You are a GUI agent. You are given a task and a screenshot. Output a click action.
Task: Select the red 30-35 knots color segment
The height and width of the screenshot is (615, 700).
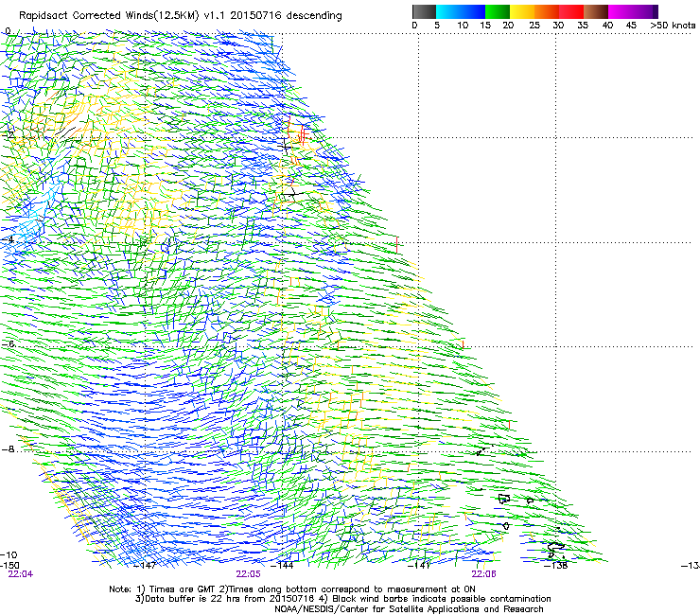(571, 11)
